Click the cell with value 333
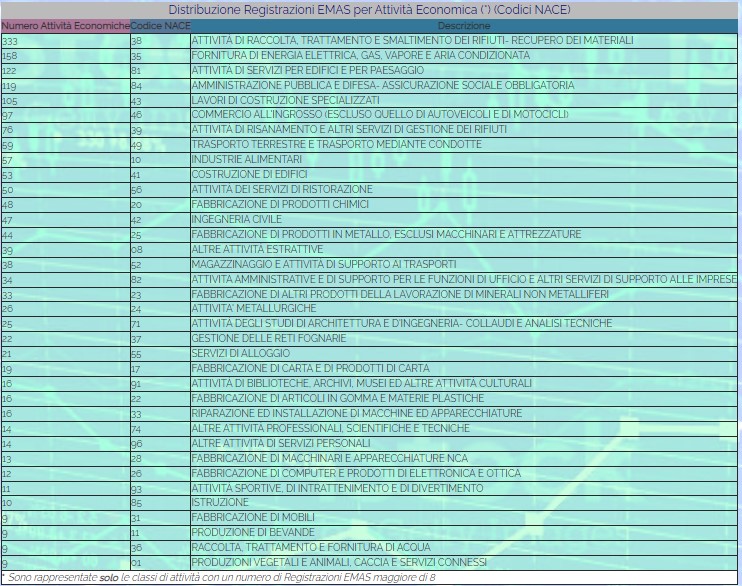 pos(10,40)
